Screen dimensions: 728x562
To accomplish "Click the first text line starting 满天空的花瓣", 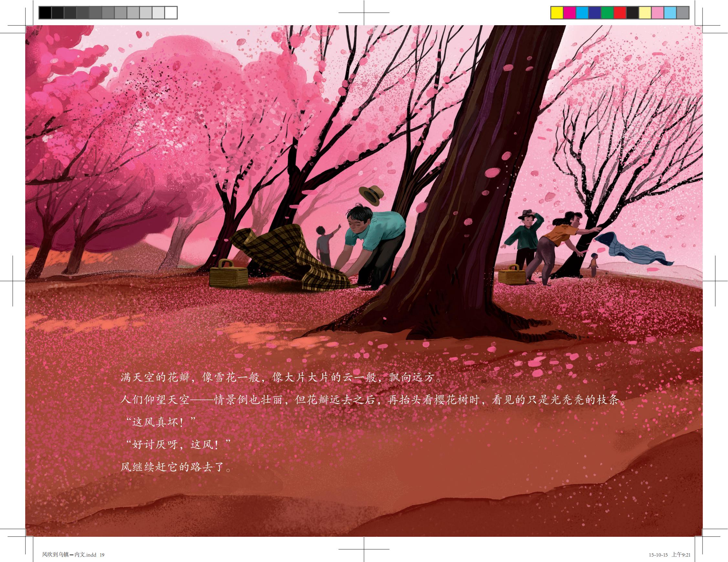I will pos(280,378).
